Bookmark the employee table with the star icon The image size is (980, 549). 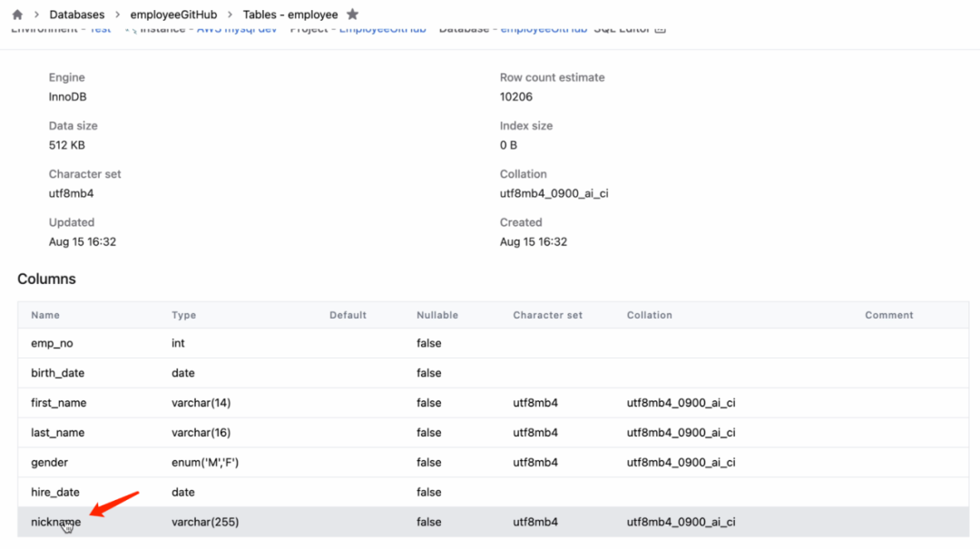[x=353, y=15]
